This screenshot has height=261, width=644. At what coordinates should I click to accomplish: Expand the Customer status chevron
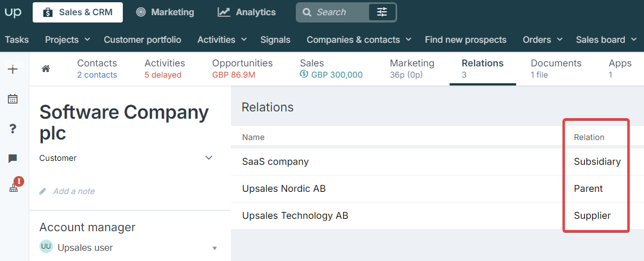208,157
